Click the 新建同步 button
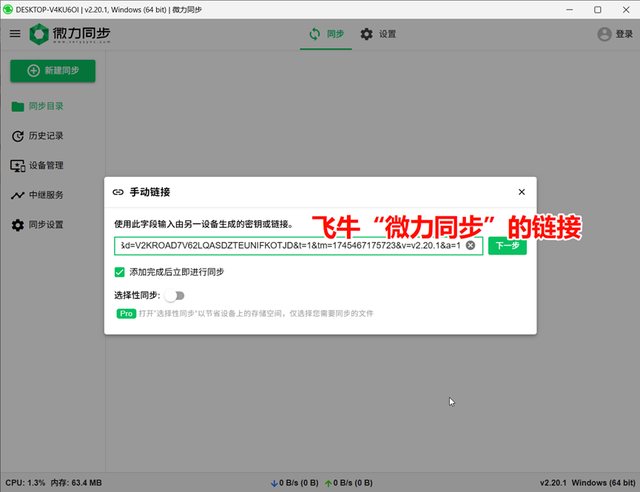Screen dimensions: 640x492 pos(53,71)
